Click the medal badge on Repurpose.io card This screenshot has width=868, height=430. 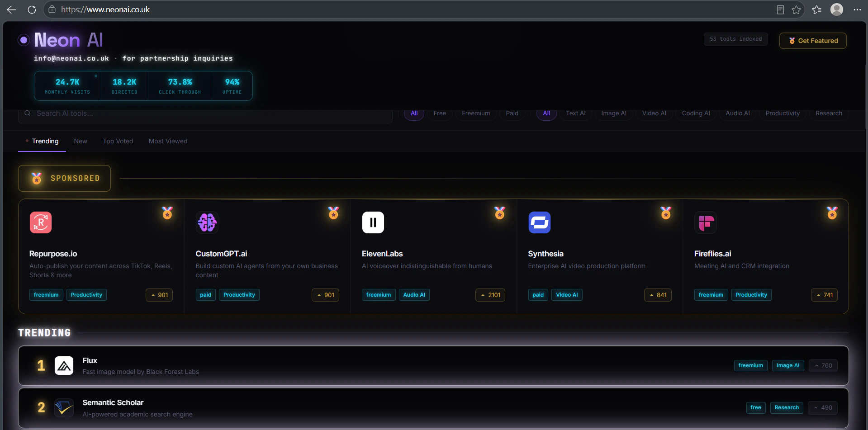pyautogui.click(x=167, y=213)
